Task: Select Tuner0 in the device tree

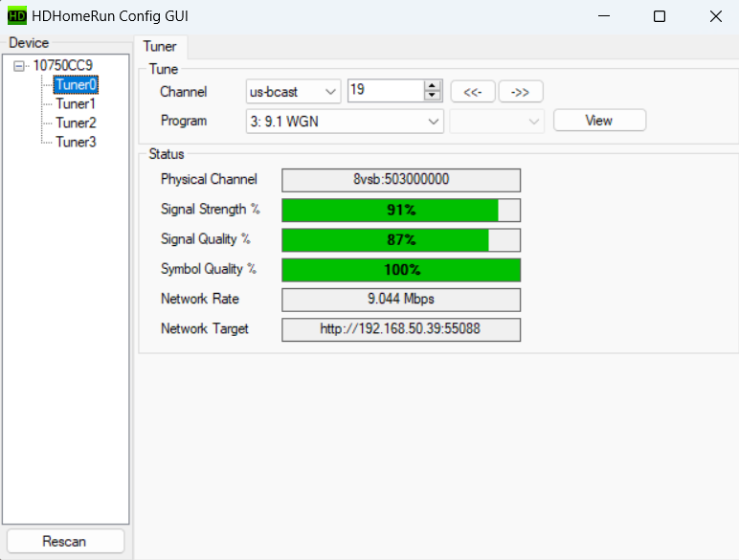Action: (x=76, y=84)
